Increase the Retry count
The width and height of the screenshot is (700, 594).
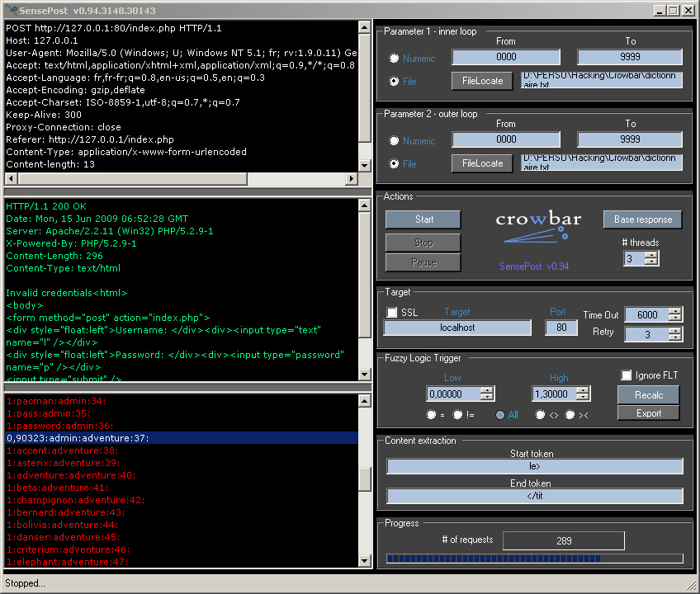pyautogui.click(x=674, y=330)
